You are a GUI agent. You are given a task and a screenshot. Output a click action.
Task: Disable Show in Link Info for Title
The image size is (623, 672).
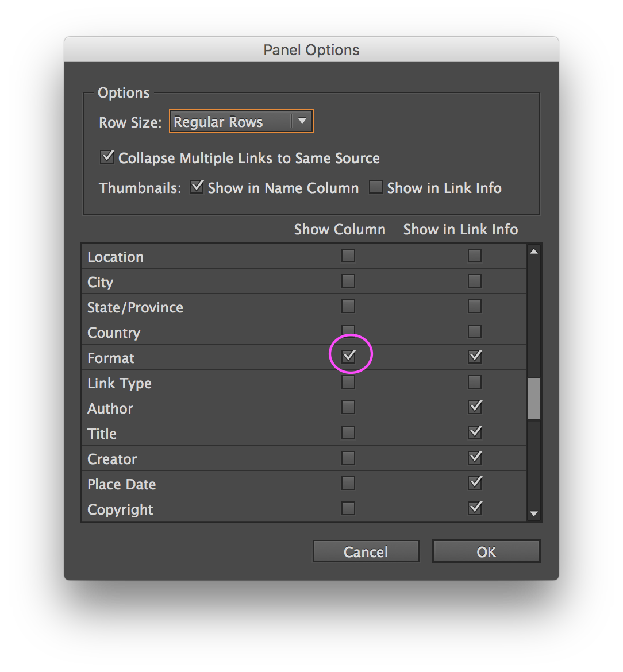pos(475,432)
